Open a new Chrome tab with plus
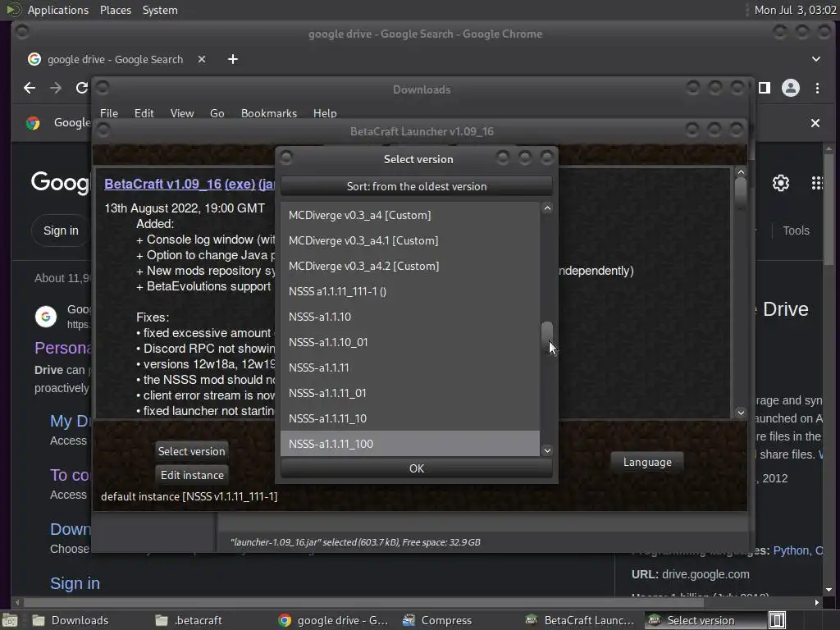 pos(232,59)
